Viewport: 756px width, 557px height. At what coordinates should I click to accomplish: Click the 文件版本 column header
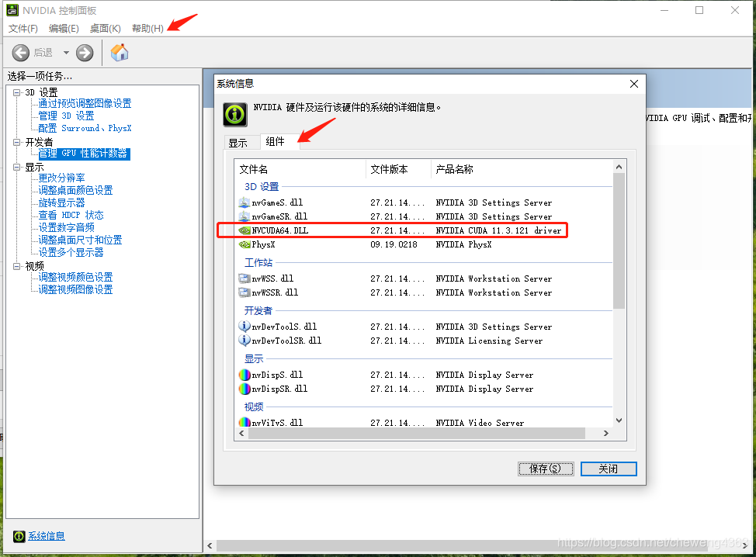(x=398, y=169)
